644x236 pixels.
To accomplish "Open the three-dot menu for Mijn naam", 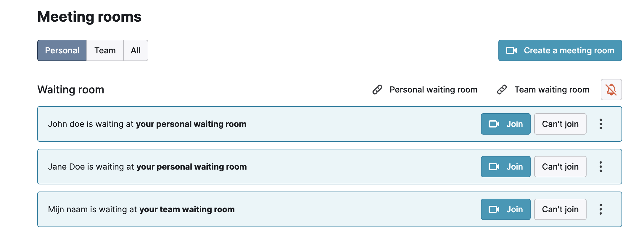I will 601,209.
